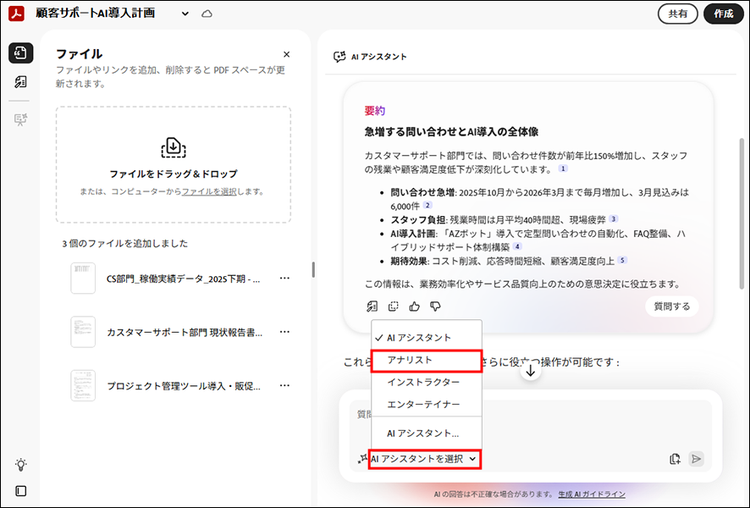Click save-to-note icon under summary
The height and width of the screenshot is (508, 750).
click(372, 307)
